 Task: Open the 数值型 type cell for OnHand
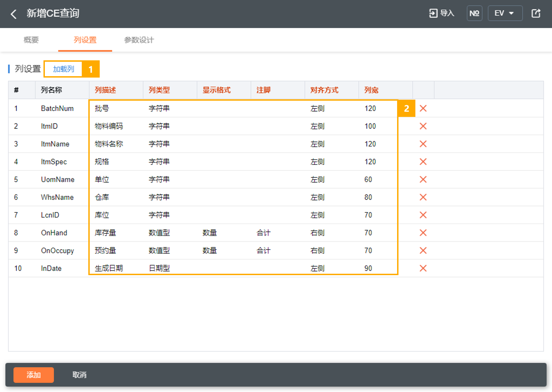pyautogui.click(x=170, y=233)
